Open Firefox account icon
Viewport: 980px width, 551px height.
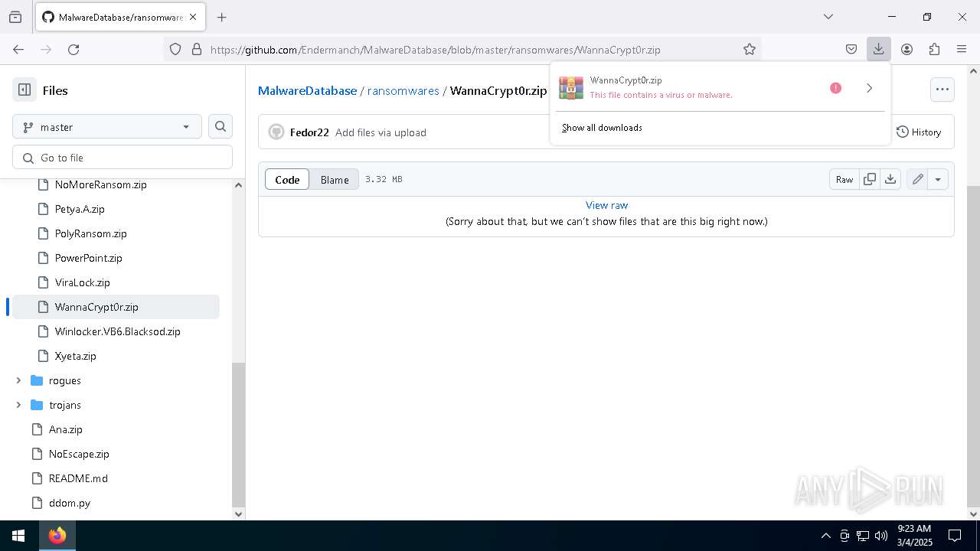click(x=906, y=49)
